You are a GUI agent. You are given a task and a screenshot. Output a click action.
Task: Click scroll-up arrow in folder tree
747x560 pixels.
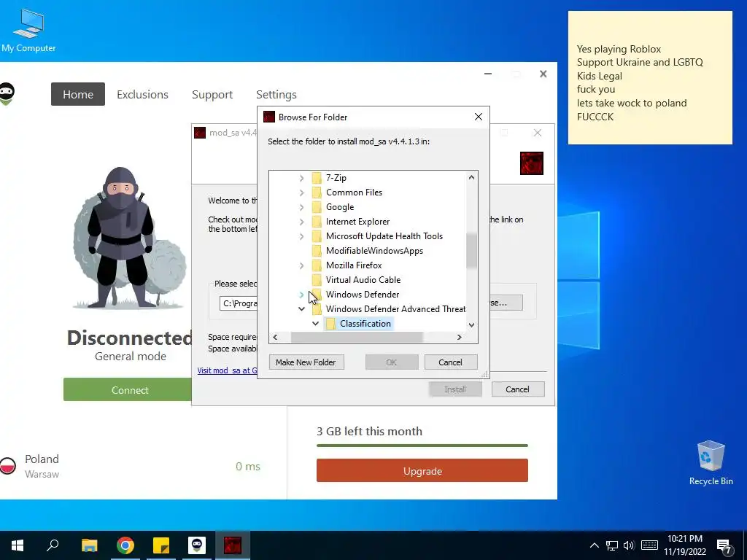pos(471,178)
